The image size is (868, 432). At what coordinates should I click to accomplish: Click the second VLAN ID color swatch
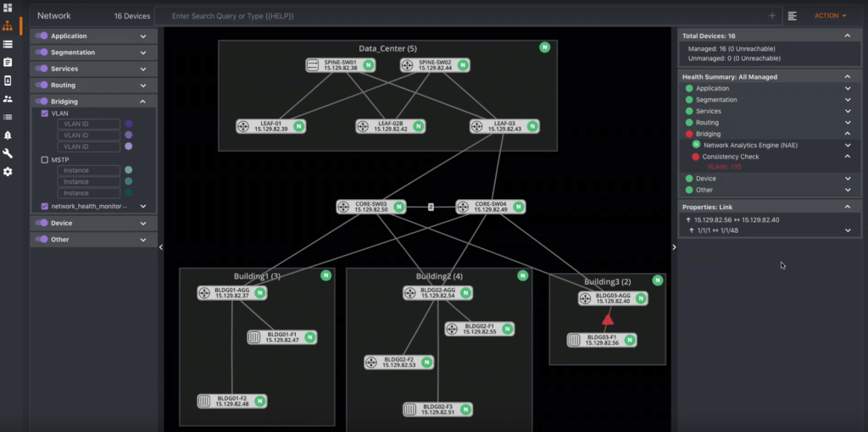(x=129, y=135)
